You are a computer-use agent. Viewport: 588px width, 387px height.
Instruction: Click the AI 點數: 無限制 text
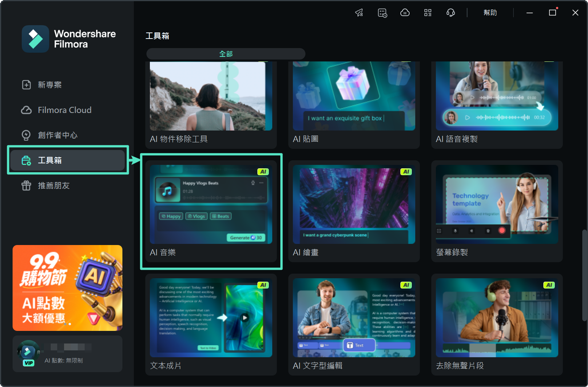64,360
